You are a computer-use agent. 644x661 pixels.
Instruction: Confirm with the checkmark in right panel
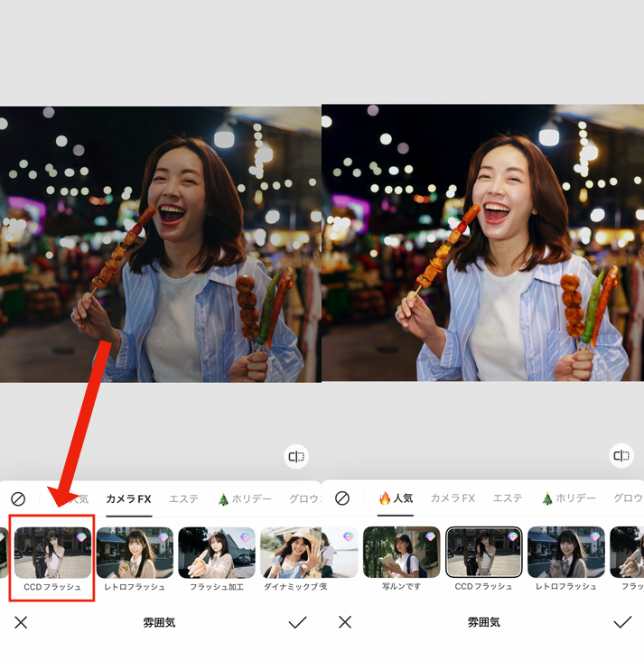point(621,622)
